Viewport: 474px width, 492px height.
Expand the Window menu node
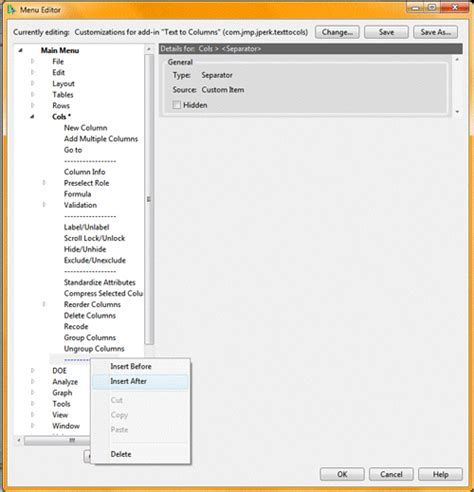32,426
